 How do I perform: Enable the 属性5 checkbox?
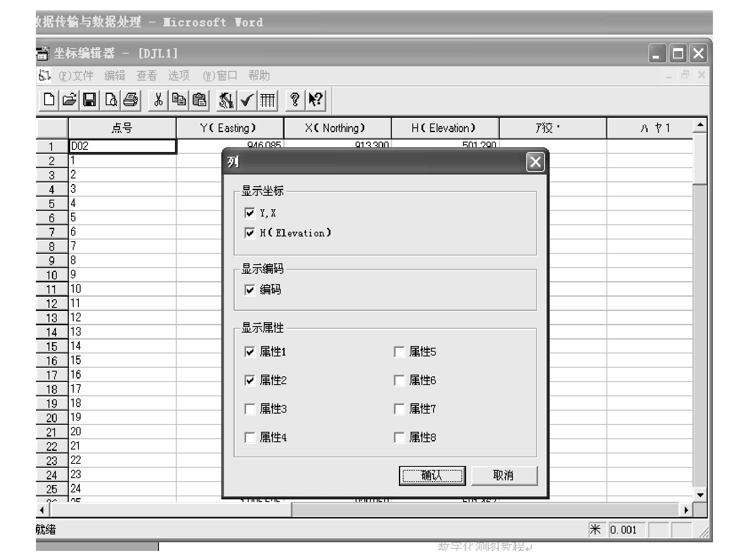click(x=399, y=352)
